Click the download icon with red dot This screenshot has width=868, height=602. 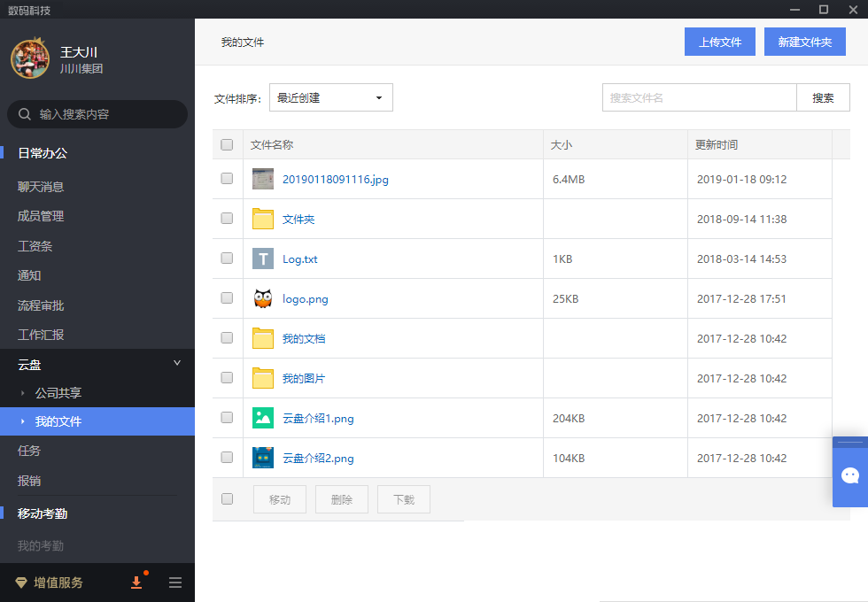coord(136,583)
